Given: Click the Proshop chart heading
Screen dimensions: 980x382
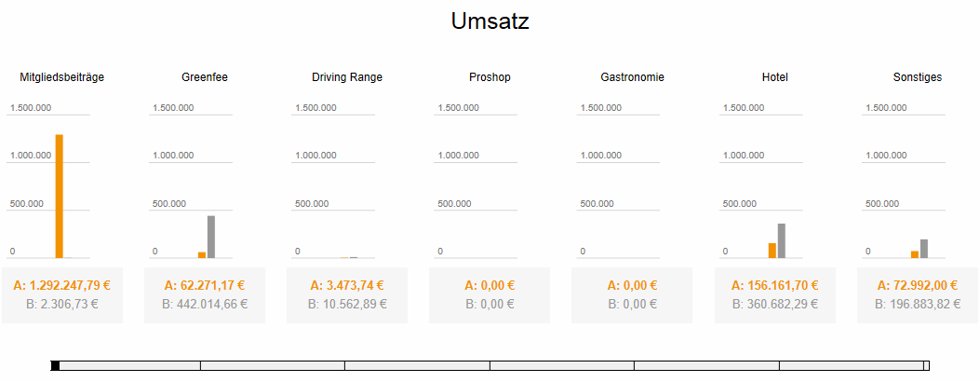Looking at the screenshot, I should coord(490,77).
